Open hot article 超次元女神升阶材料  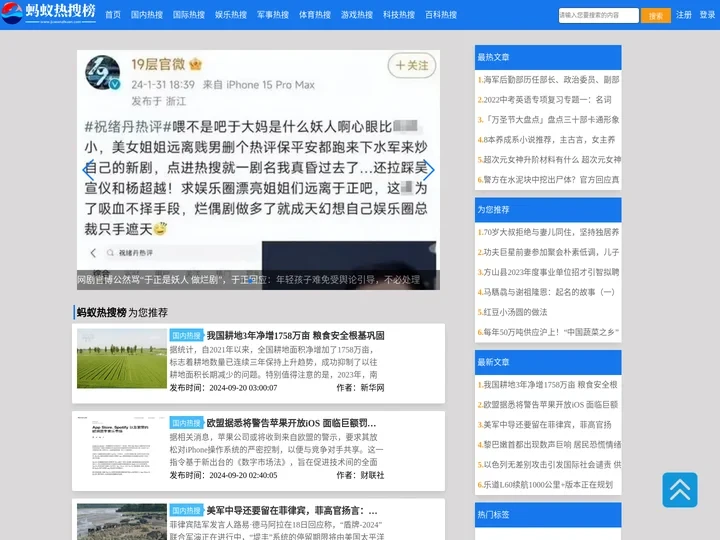point(549,160)
